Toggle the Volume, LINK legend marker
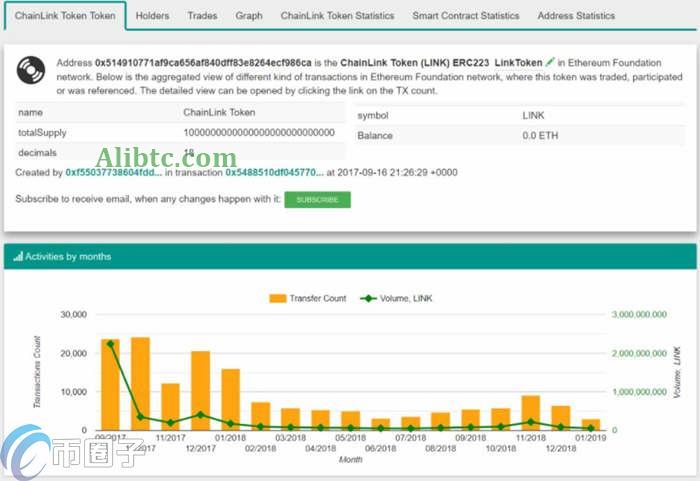 (x=369, y=298)
